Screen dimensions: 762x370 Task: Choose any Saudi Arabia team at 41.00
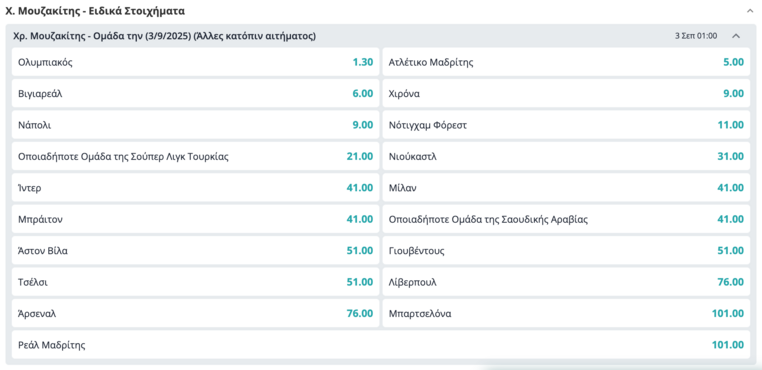coord(566,219)
